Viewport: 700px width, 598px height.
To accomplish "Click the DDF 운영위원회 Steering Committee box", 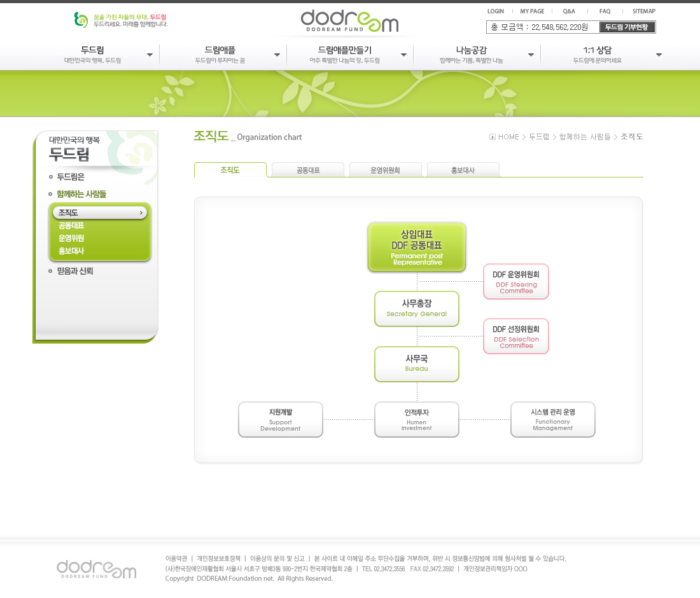I will (x=516, y=281).
